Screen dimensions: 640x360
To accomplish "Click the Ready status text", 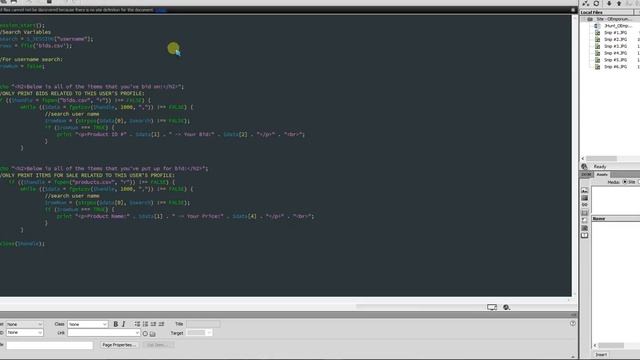I will [x=600, y=167].
